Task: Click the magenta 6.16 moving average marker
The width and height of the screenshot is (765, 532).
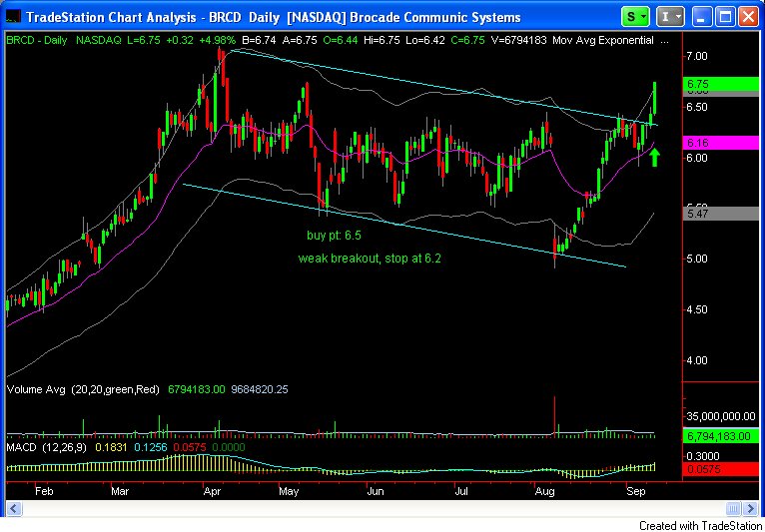Action: coord(721,143)
